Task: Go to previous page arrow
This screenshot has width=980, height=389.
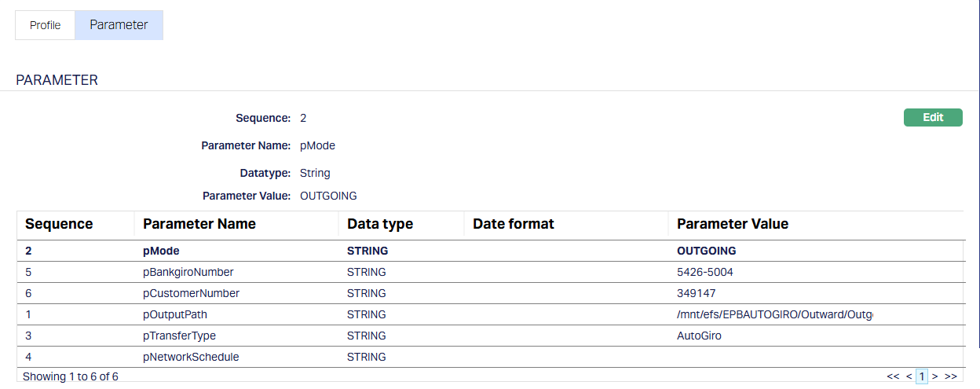Action: 909,376
